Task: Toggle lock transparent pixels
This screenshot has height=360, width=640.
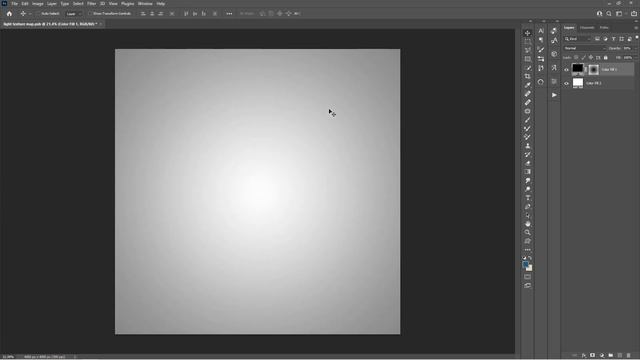Action: pyautogui.click(x=576, y=58)
